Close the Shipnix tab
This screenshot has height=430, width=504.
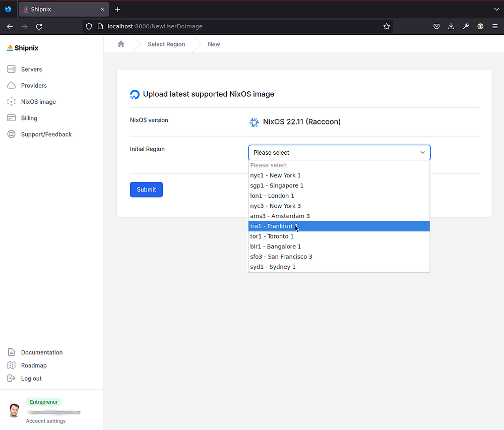pyautogui.click(x=102, y=9)
